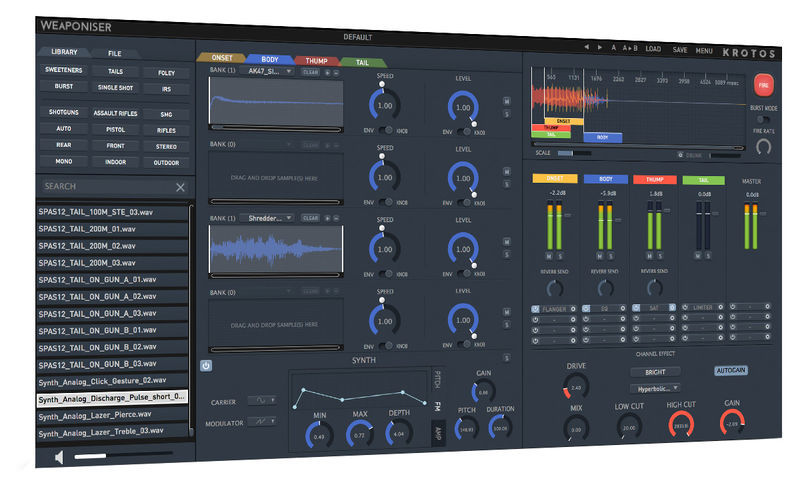Open the MENU button
The image size is (800, 487).
click(x=704, y=50)
